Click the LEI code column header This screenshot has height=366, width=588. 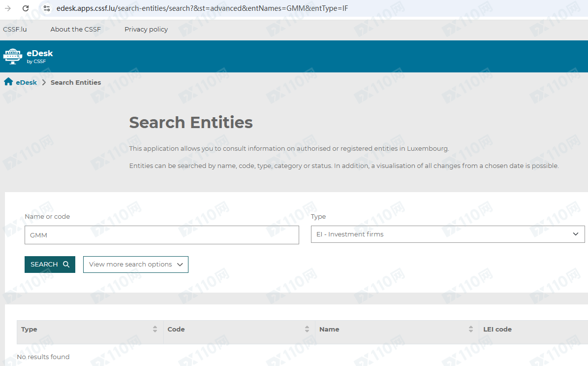[x=497, y=329]
